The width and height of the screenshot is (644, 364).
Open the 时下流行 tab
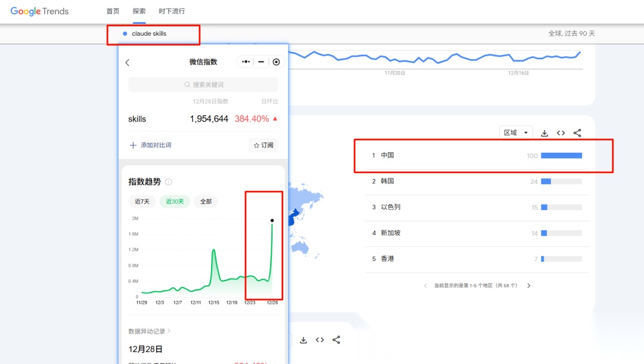pos(172,11)
